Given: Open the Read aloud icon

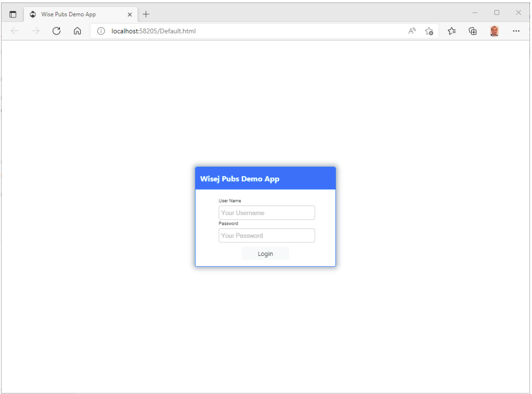Looking at the screenshot, I should [x=412, y=31].
